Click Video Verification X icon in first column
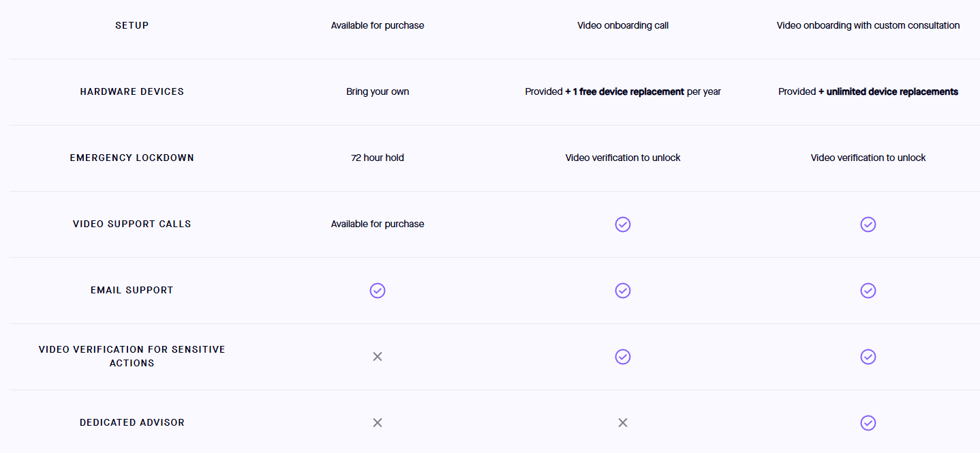Viewport: 980px width, 453px height. 378,357
